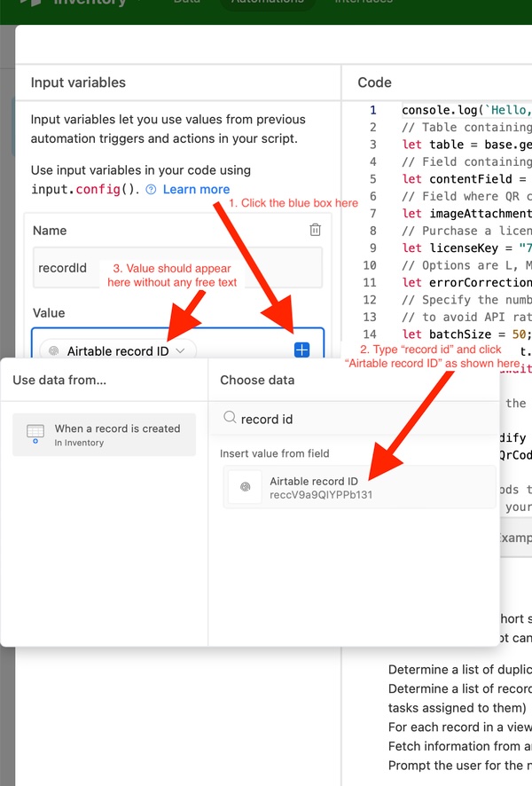This screenshot has width=532, height=786.
Task: Click the fingerprint icon next to Airtable record ID result
Action: (245, 487)
